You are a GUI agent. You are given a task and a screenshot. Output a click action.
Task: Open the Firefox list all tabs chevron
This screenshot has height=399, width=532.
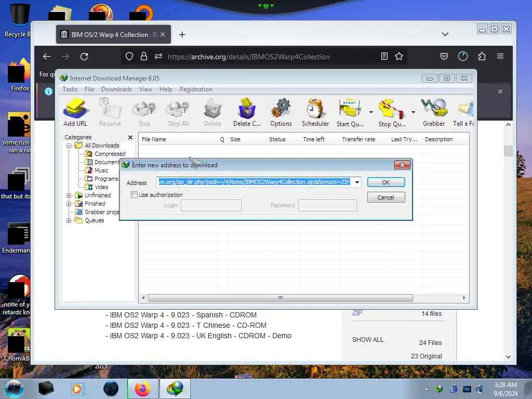445,34
